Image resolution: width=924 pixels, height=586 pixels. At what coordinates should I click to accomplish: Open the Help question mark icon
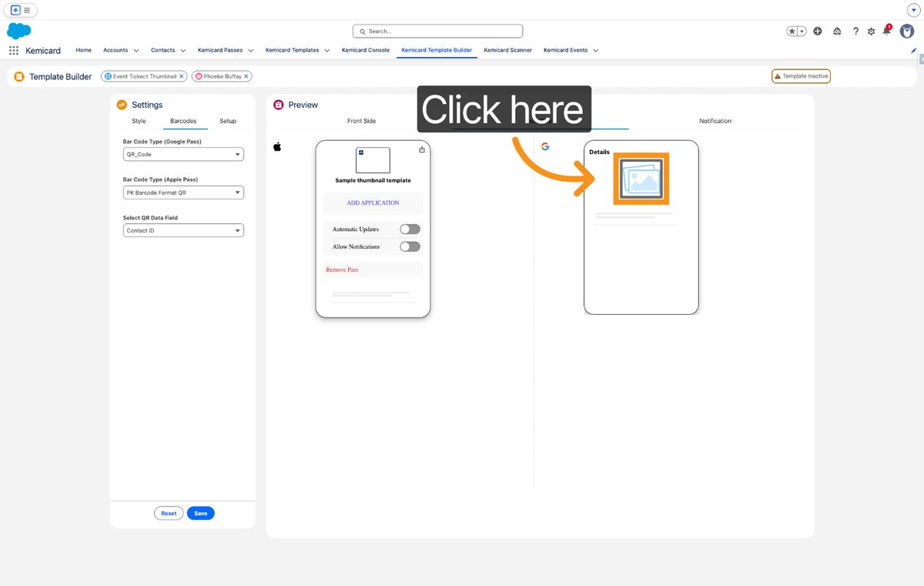pos(855,31)
